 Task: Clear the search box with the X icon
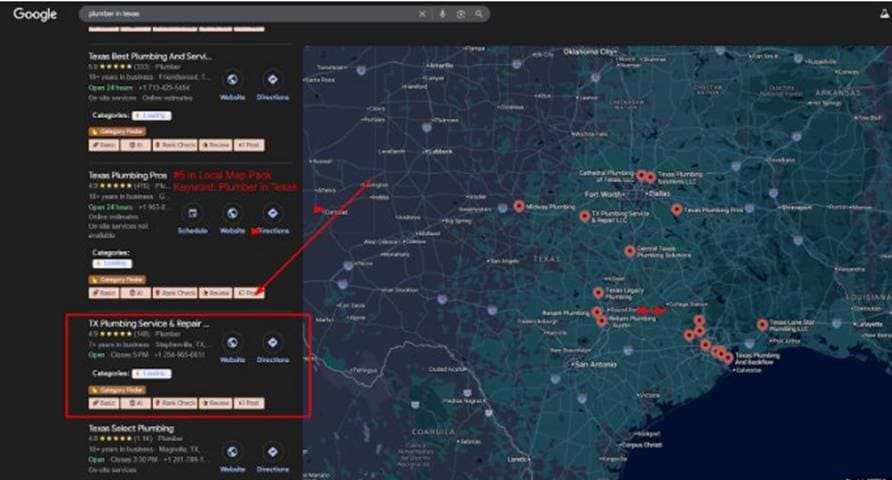[422, 14]
